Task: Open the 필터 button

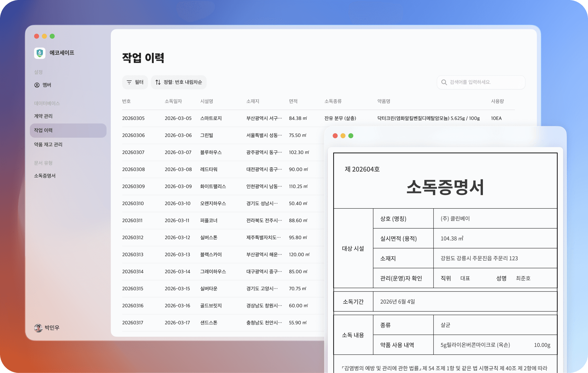Action: point(135,82)
